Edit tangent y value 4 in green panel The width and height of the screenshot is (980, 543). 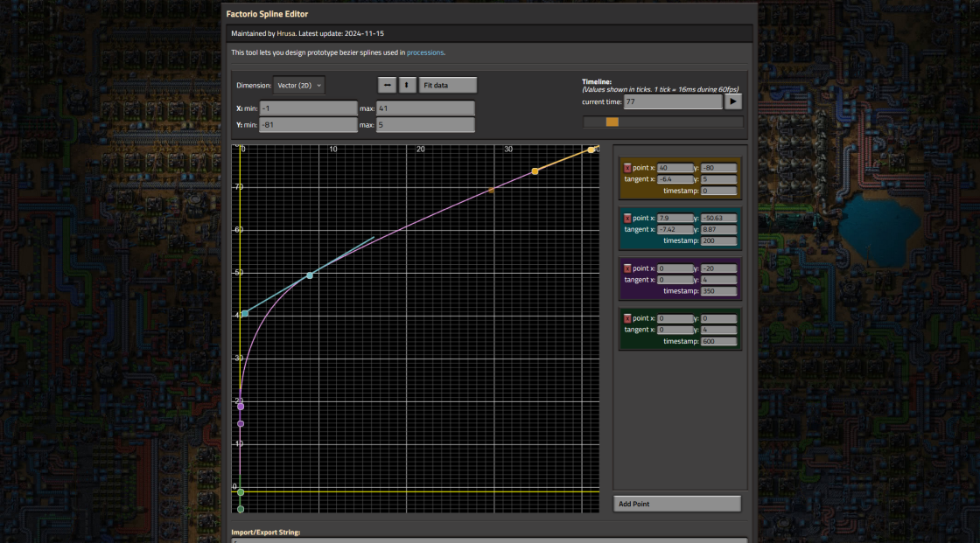[x=718, y=330]
